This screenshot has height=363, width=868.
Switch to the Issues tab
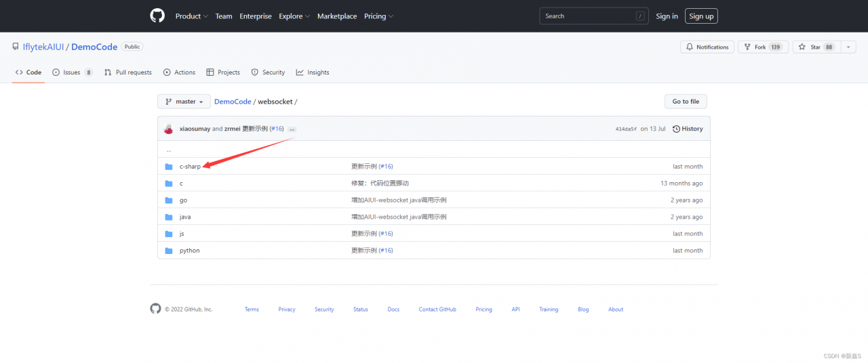pyautogui.click(x=73, y=72)
